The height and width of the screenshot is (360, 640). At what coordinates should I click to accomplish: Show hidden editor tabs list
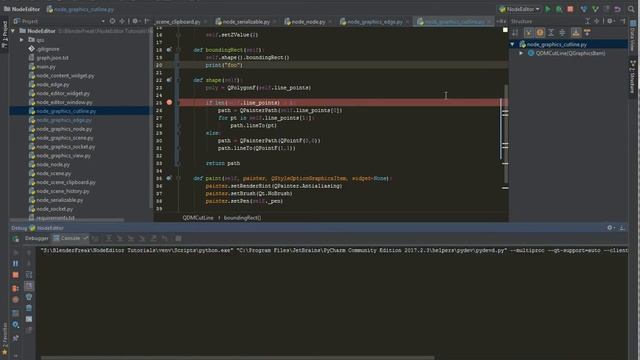[x=501, y=21]
